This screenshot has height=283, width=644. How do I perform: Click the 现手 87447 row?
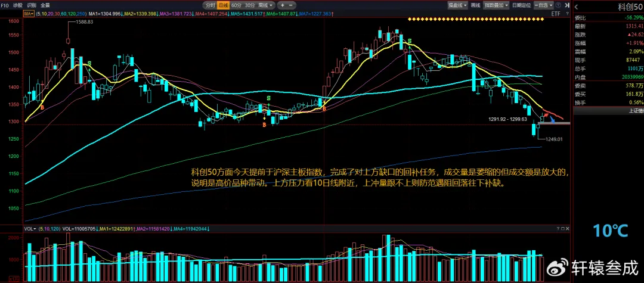point(609,60)
